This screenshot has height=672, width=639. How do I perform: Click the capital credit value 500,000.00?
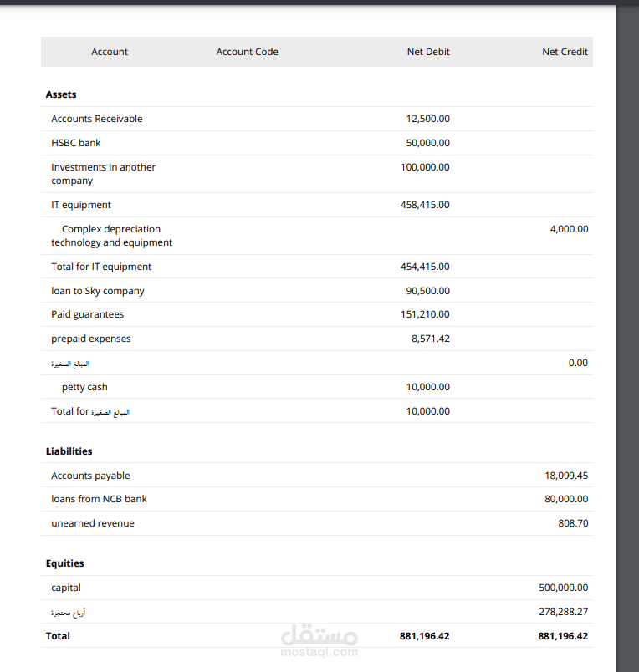point(563,588)
